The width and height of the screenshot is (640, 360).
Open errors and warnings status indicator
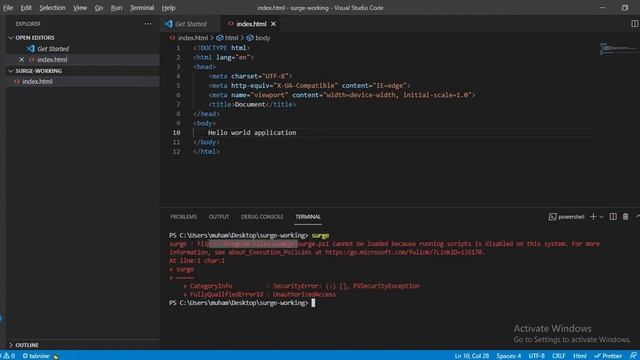(x=9, y=356)
